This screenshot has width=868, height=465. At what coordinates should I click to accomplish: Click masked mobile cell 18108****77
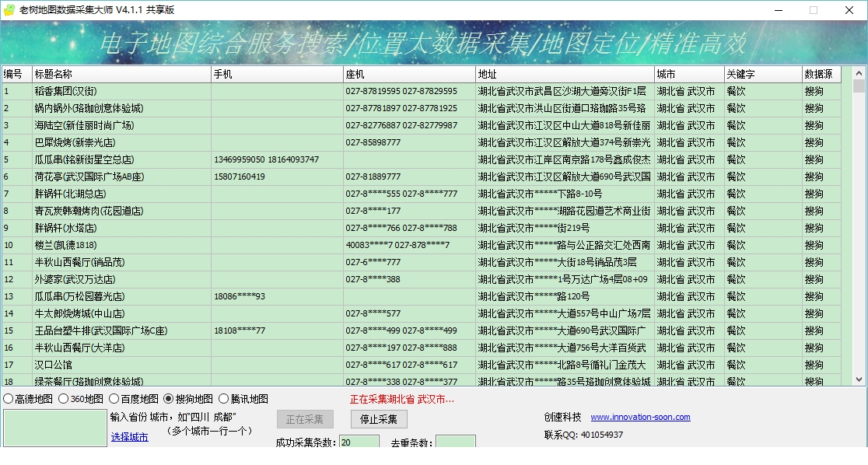point(277,331)
